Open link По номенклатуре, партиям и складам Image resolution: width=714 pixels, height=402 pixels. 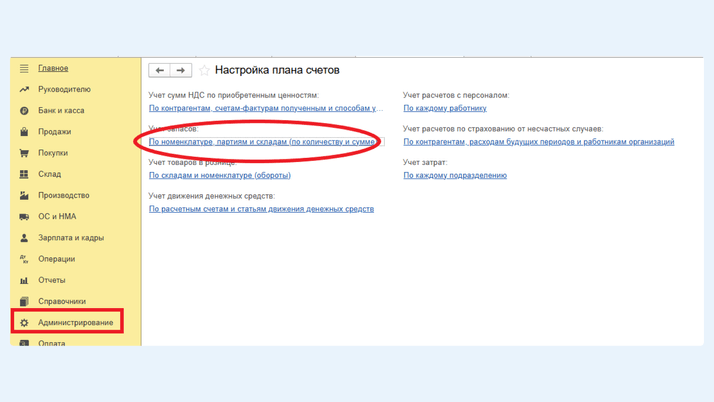(x=262, y=142)
